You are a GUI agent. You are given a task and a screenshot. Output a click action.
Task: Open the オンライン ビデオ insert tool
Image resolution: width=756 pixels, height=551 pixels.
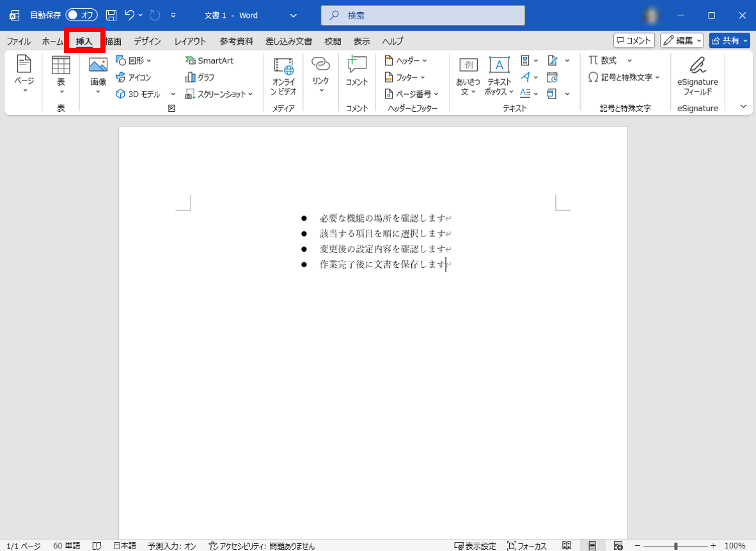pyautogui.click(x=283, y=75)
